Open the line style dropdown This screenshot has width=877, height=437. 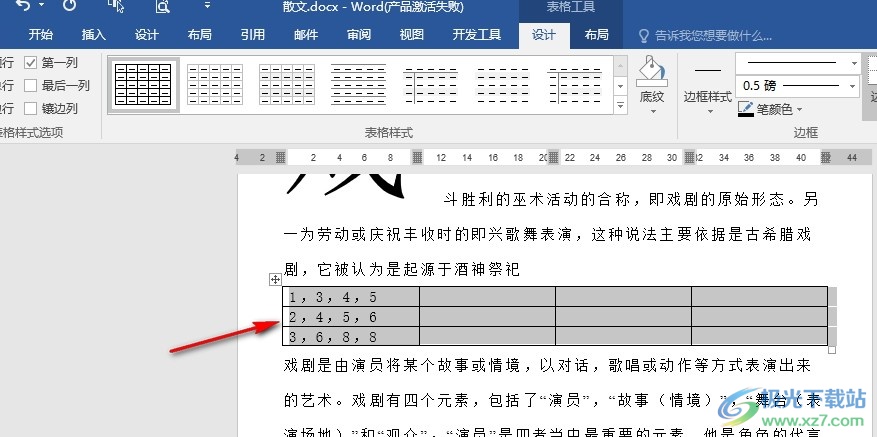pyautogui.click(x=854, y=64)
